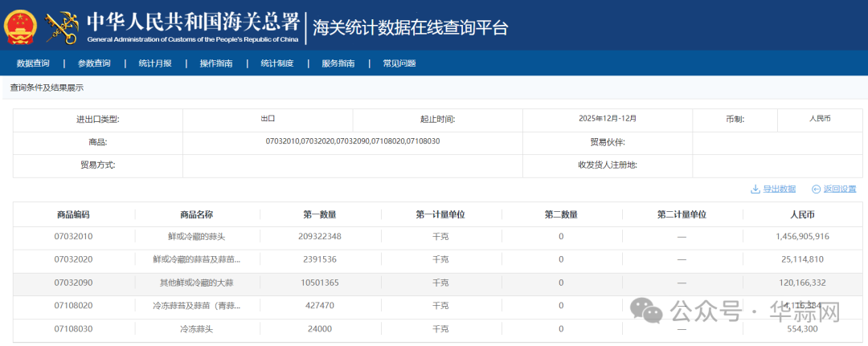Sort by 商品编码 column header
The height and width of the screenshot is (346, 868).
point(74,214)
